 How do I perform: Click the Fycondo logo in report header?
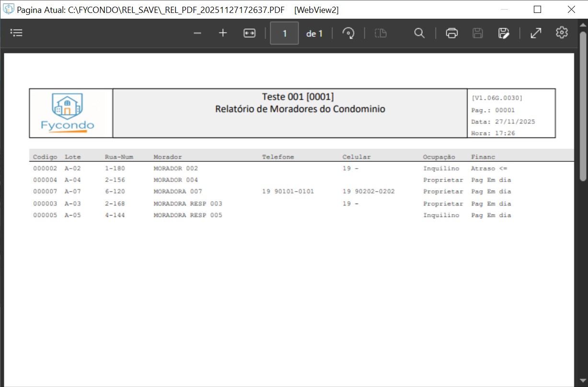tap(68, 113)
